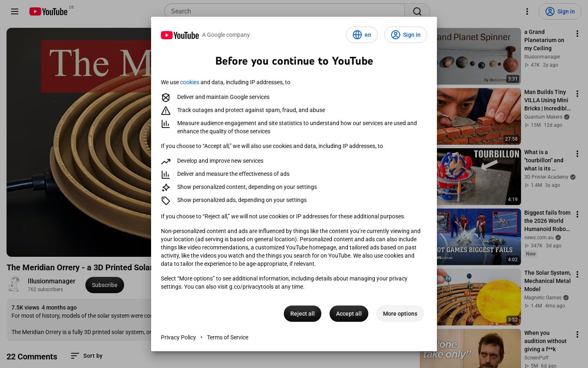
Task: Open options menu for tourbillon video
Action: pos(577,154)
